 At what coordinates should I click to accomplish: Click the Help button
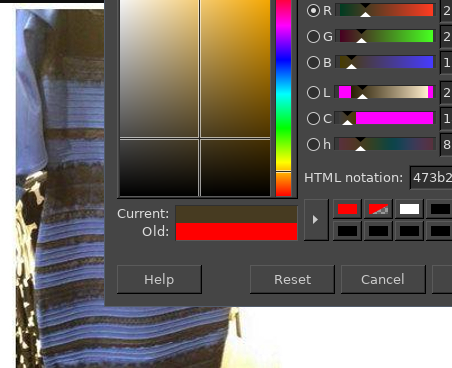159,279
